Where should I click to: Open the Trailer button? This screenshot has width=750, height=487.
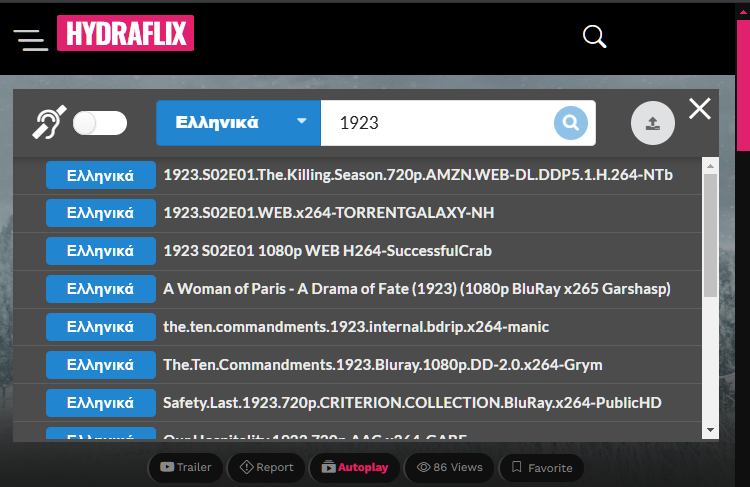186,467
